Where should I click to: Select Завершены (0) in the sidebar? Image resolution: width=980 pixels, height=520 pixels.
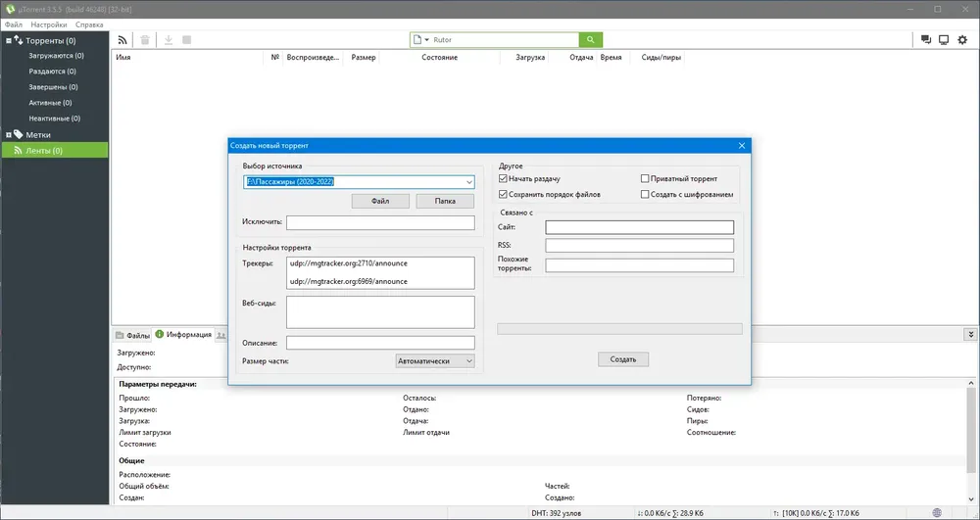53,87
